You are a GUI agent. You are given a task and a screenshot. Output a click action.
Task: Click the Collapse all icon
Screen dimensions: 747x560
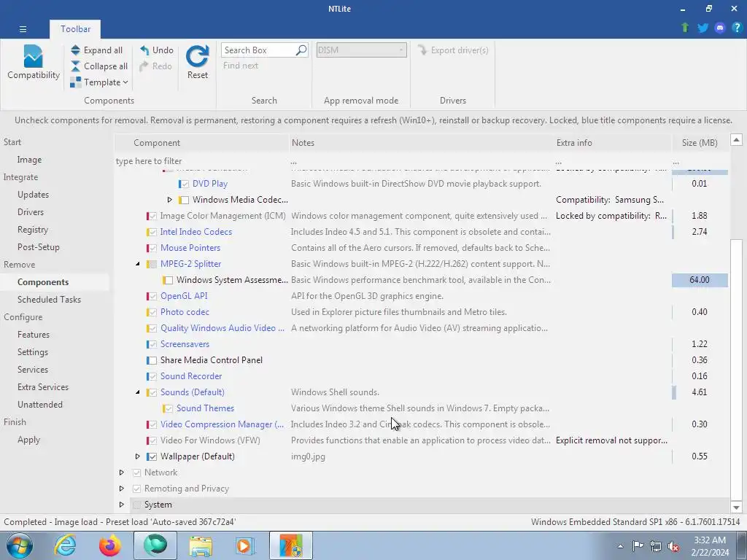coord(75,66)
